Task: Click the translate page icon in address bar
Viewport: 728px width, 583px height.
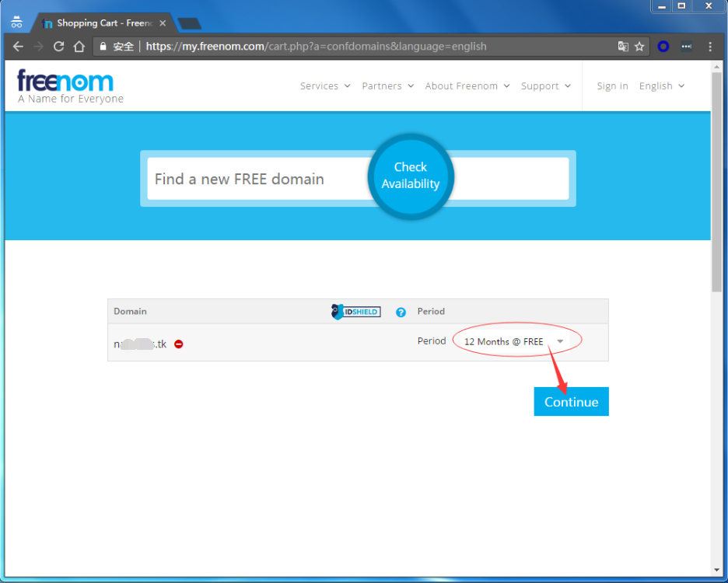Action: 623,47
